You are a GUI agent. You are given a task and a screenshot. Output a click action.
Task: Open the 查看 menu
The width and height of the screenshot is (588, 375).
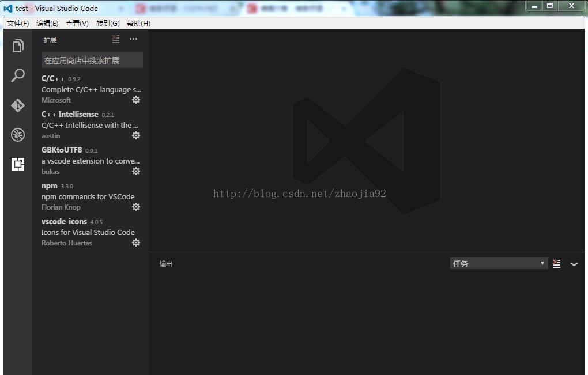click(76, 24)
